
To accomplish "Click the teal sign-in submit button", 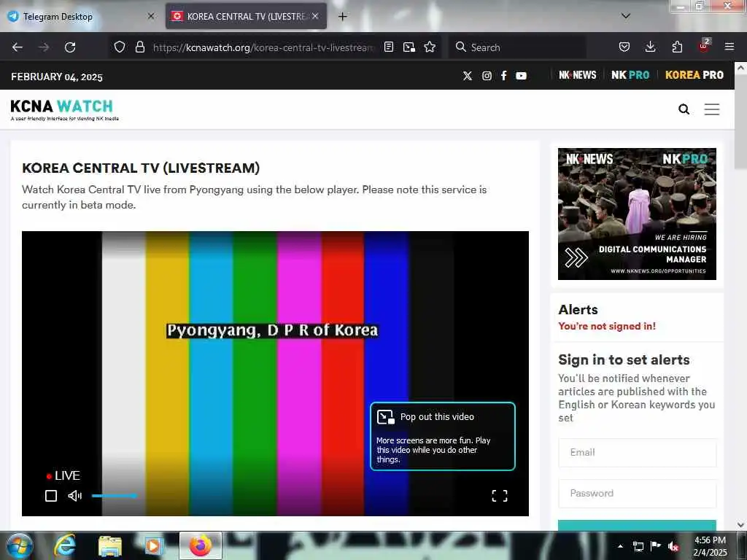I will (637, 525).
